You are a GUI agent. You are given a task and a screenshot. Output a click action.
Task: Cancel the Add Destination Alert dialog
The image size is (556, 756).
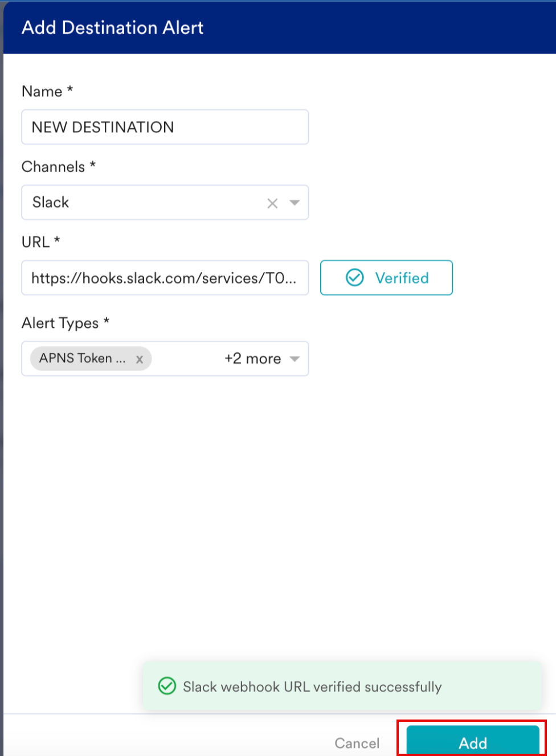click(x=357, y=743)
